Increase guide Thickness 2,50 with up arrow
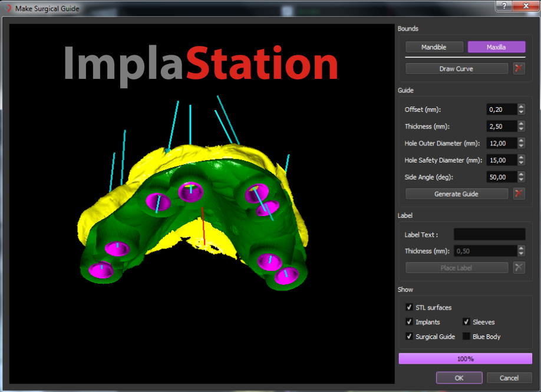This screenshot has height=392, width=541. [x=521, y=124]
